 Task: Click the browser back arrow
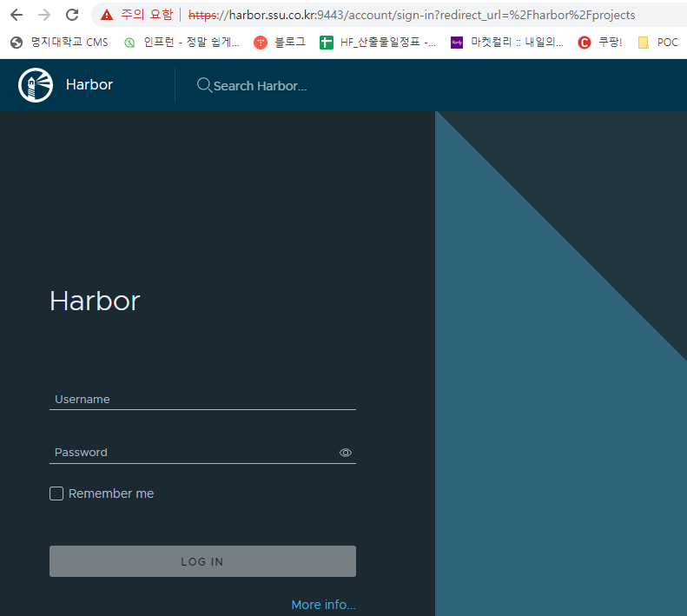[x=17, y=15]
